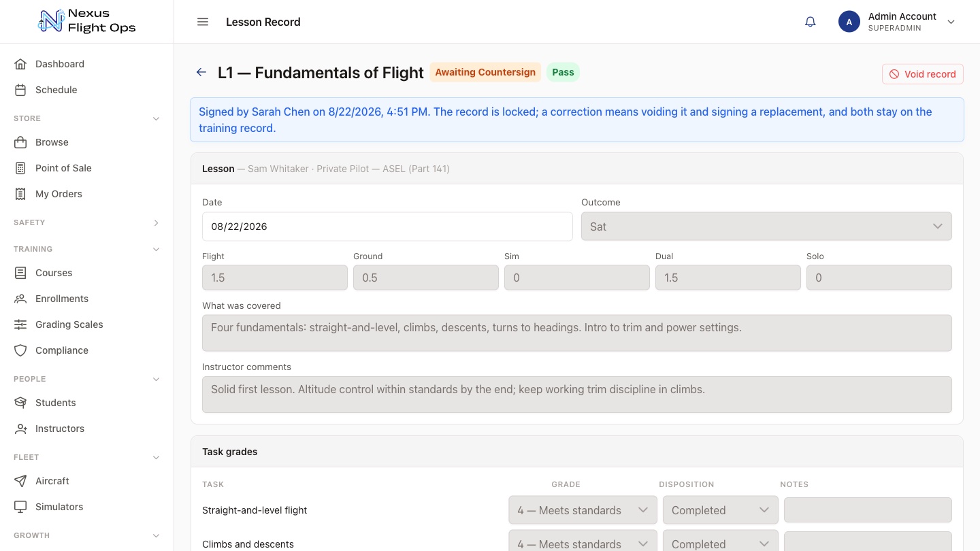This screenshot has width=980, height=551.
Task: Click the Grading Scales sliders icon
Action: pyautogui.click(x=20, y=324)
